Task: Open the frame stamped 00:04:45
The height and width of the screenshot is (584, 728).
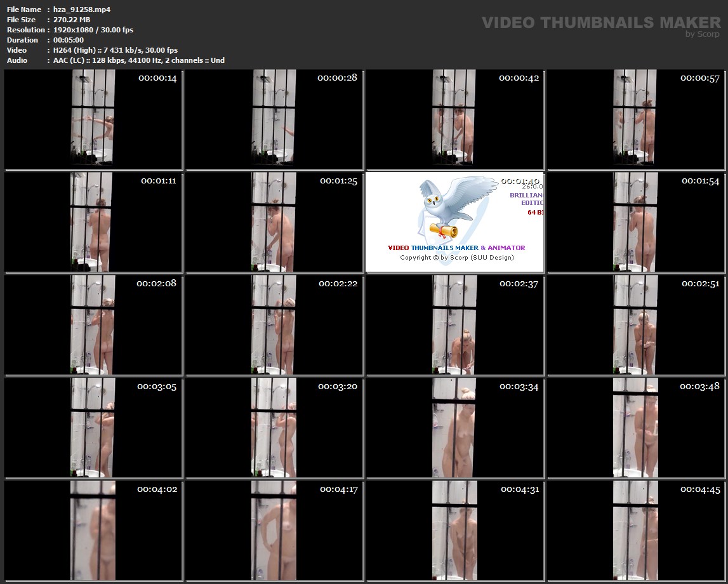Action: pos(636,531)
